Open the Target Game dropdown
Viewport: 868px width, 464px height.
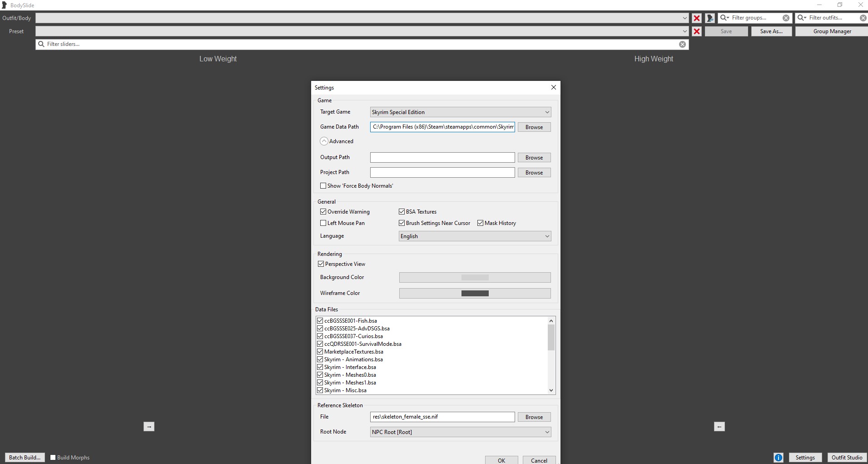point(461,112)
